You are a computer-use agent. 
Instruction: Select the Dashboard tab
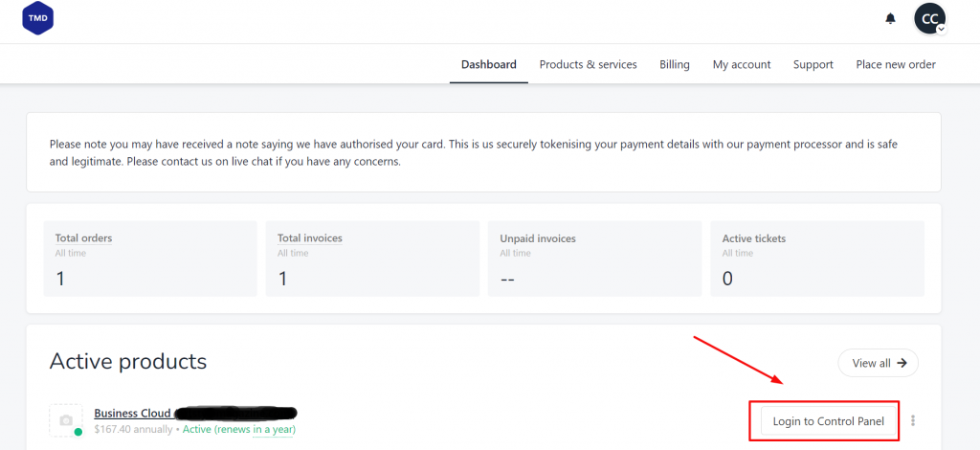coord(488,64)
